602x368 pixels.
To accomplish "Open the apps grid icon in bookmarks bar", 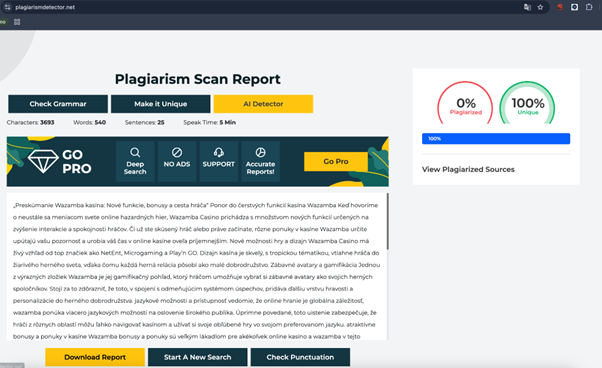I will pyautogui.click(x=17, y=22).
